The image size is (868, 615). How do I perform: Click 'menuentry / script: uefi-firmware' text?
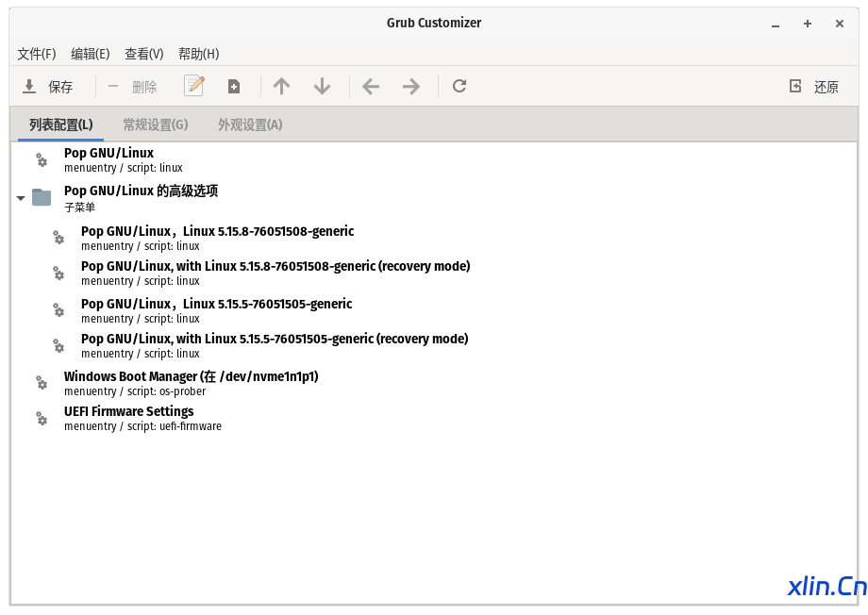142,426
